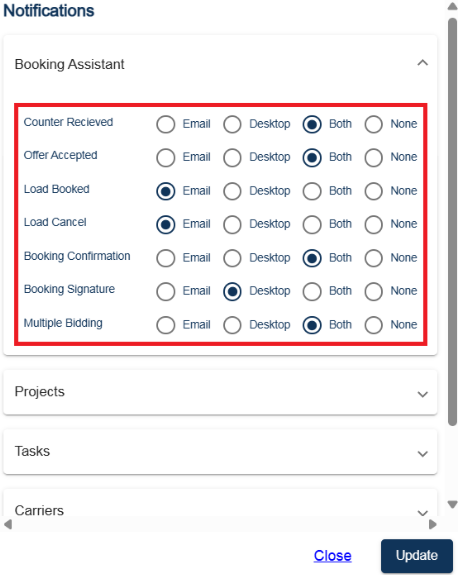
Task: Select None for Offer Accepted
Action: pos(373,158)
